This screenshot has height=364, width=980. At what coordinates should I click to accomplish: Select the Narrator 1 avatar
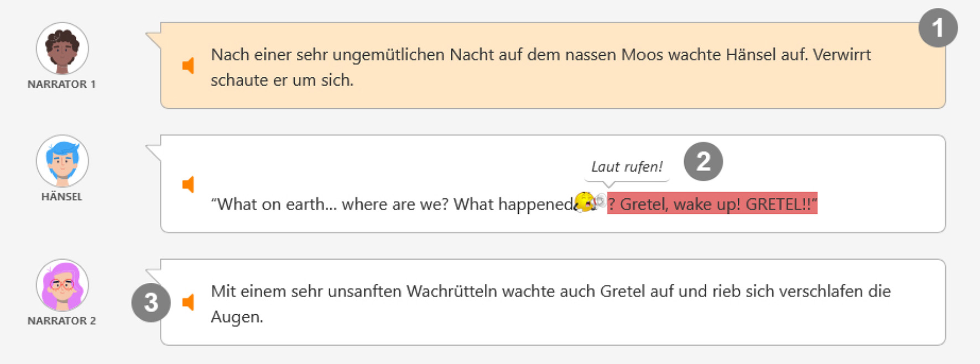point(62,49)
